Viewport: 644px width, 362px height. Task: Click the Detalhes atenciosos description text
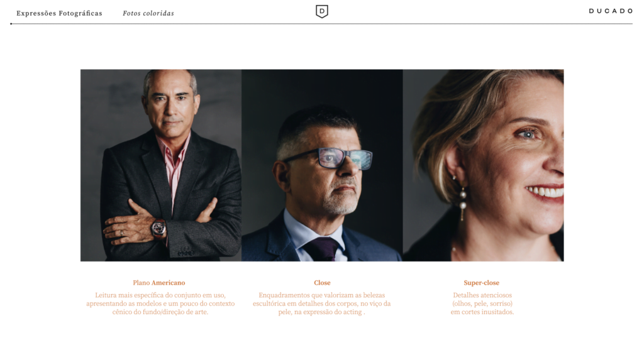482,304
